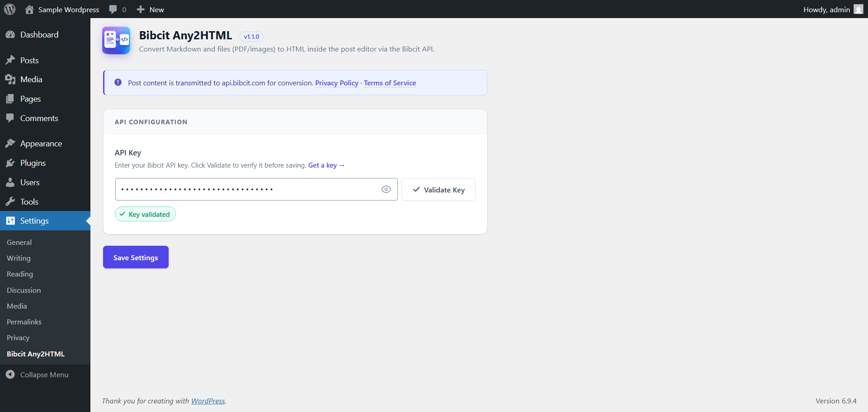
Task: Click the Version 6.9.4 text
Action: 836,401
